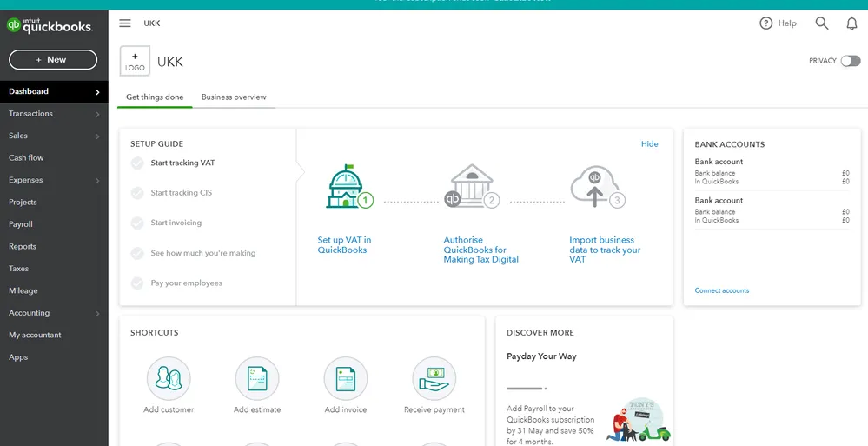Image resolution: width=868 pixels, height=446 pixels.
Task: Toggle the Privacy switch
Action: 850,61
